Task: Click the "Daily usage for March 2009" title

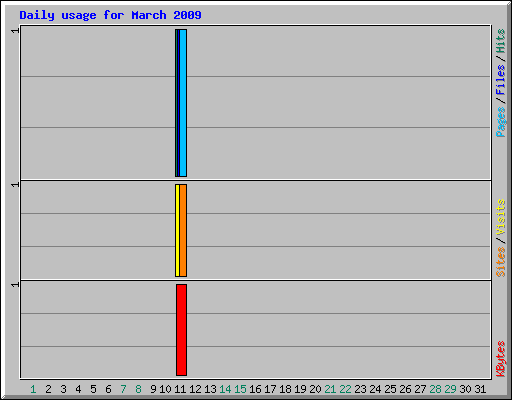Action: click(110, 15)
